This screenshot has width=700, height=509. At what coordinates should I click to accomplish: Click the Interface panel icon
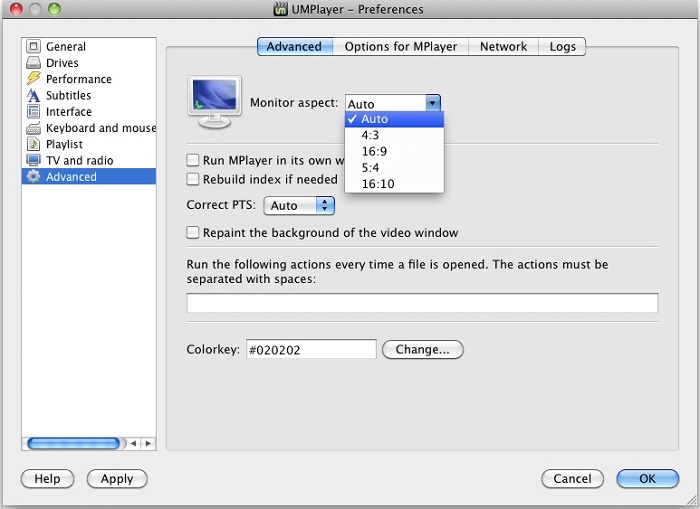coord(33,111)
